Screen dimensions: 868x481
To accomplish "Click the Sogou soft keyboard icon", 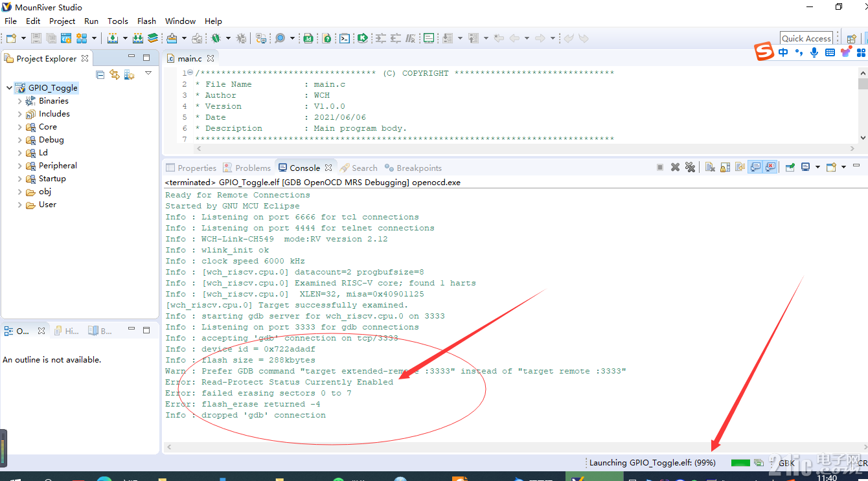I will (830, 52).
